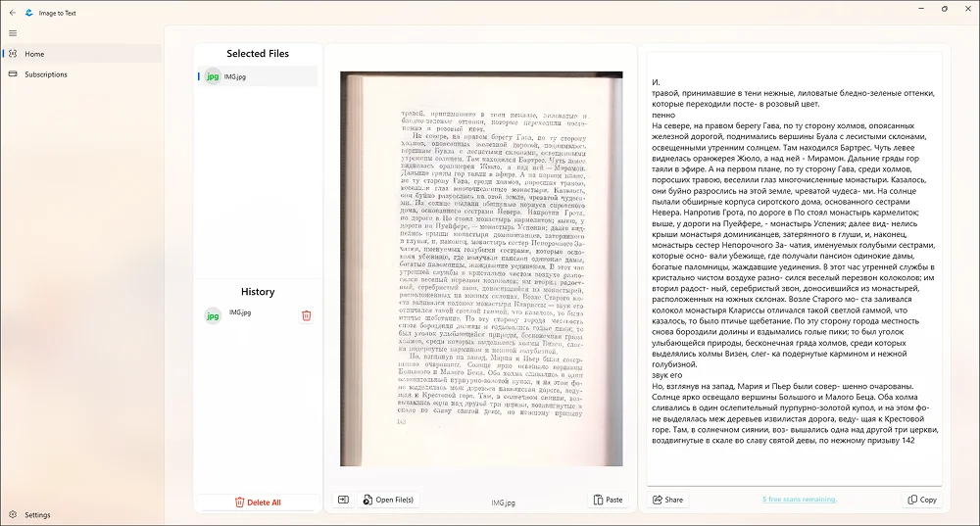
Task: Close the Image to Text window
Action: (967, 9)
